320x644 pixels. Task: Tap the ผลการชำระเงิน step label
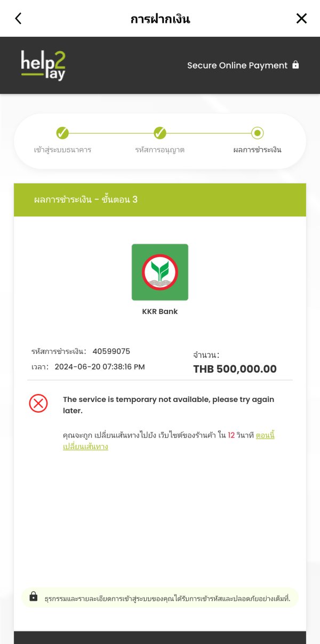click(257, 150)
